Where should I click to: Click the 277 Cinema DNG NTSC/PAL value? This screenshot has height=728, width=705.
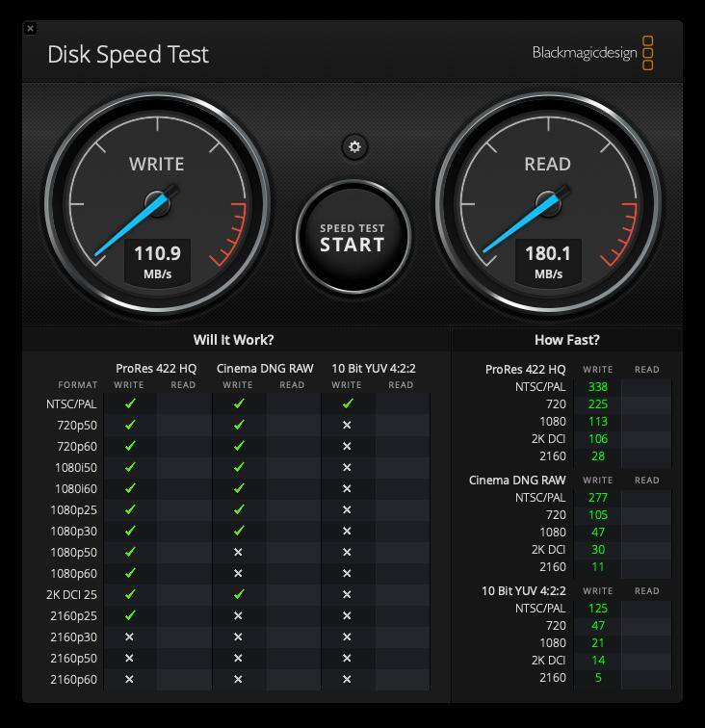click(597, 498)
